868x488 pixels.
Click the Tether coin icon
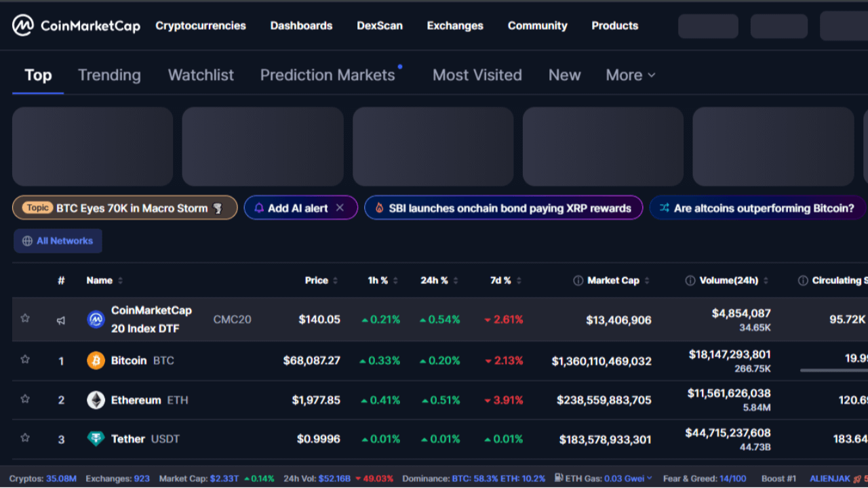pos(96,439)
